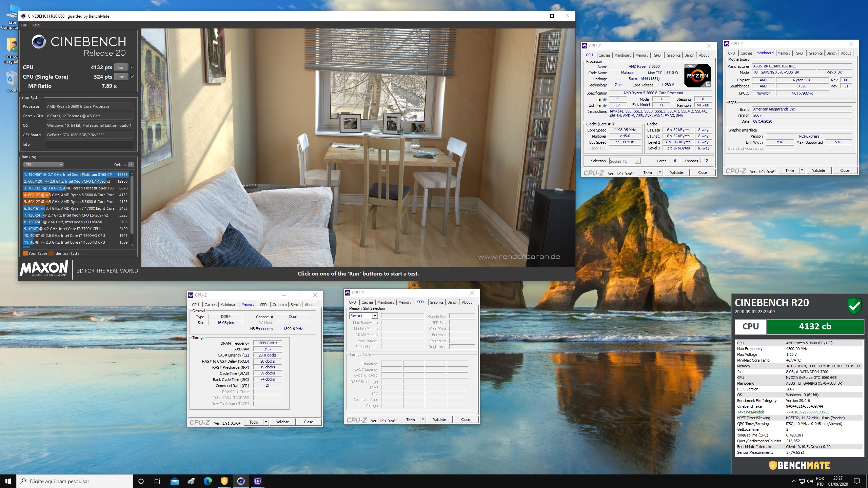Expand ranking Details arrow button
The image size is (868, 488).
pos(131,165)
